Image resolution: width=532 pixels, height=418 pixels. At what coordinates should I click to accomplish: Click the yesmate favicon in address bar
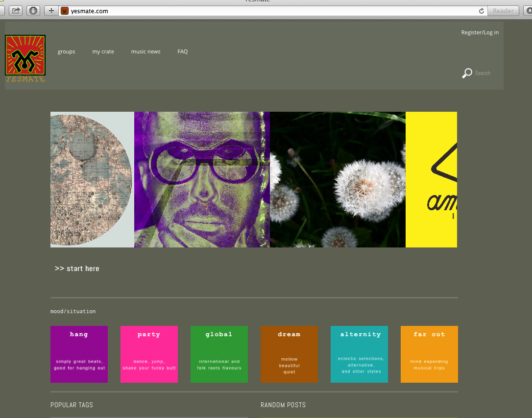(x=65, y=11)
